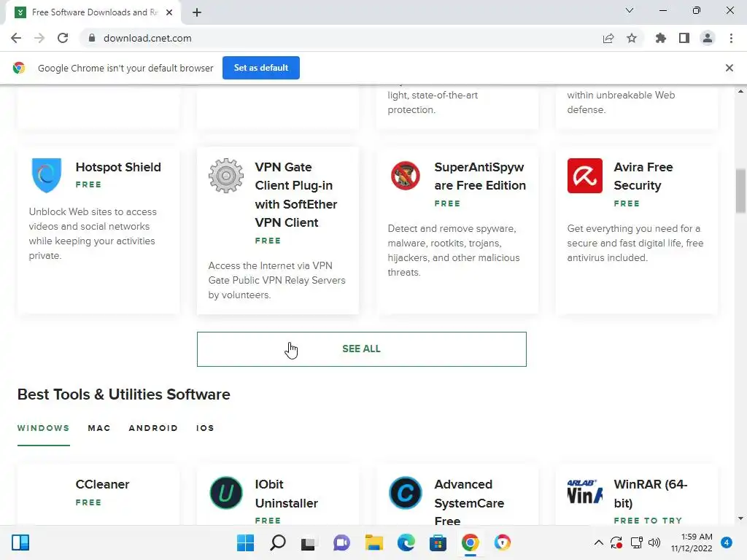Select the MAC tab
Image resolution: width=747 pixels, height=560 pixels.
99,428
